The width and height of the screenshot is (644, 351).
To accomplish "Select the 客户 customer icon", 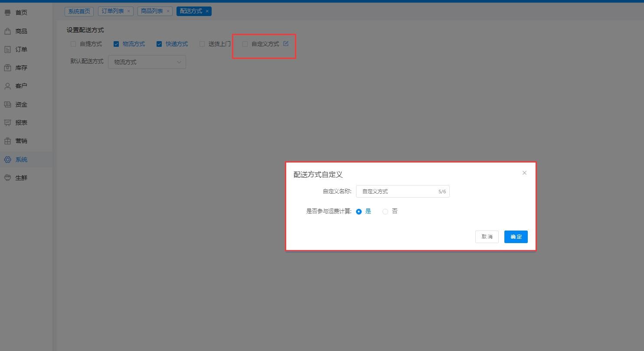I will 7,86.
